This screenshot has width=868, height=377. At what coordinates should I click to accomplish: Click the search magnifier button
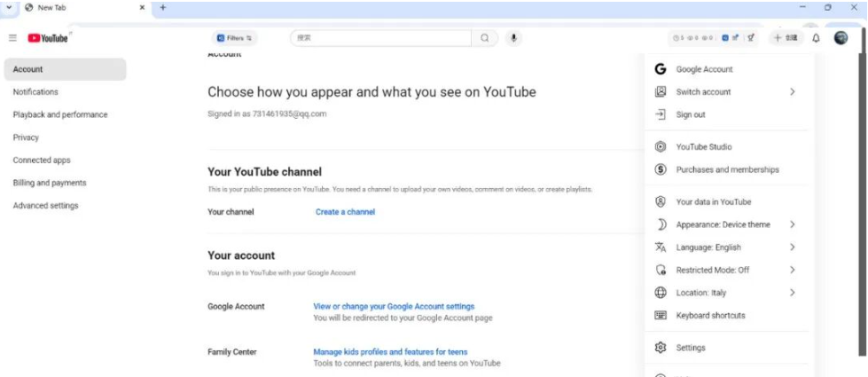coord(484,38)
